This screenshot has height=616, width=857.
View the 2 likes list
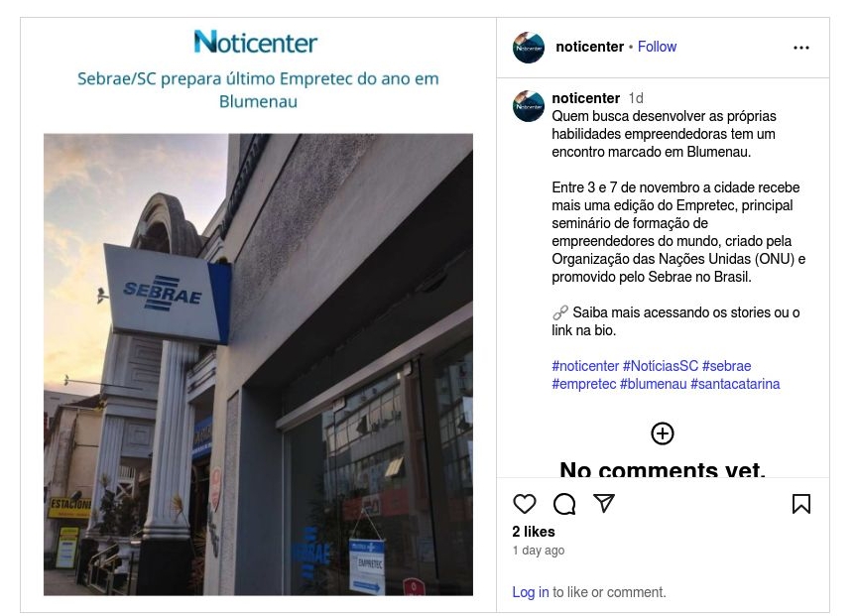pos(534,532)
